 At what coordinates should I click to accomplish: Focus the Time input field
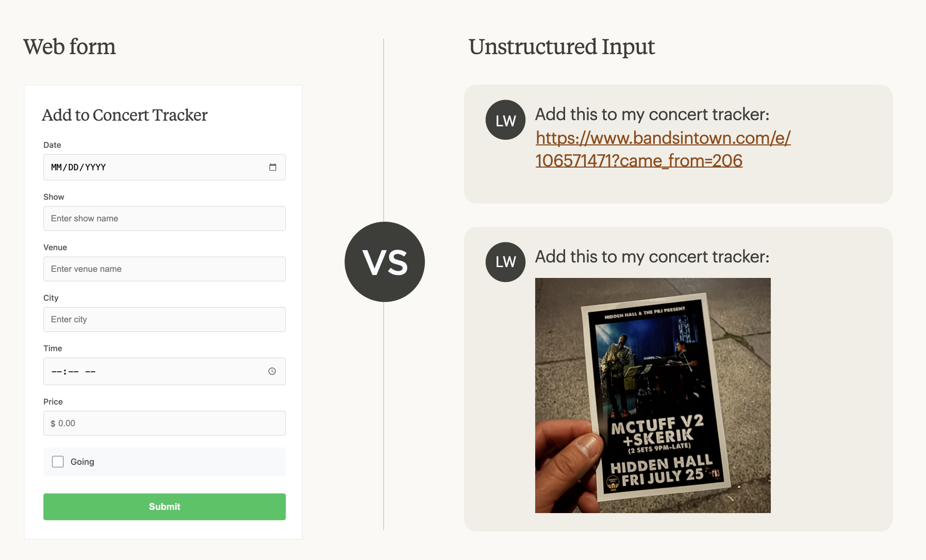[x=164, y=371]
